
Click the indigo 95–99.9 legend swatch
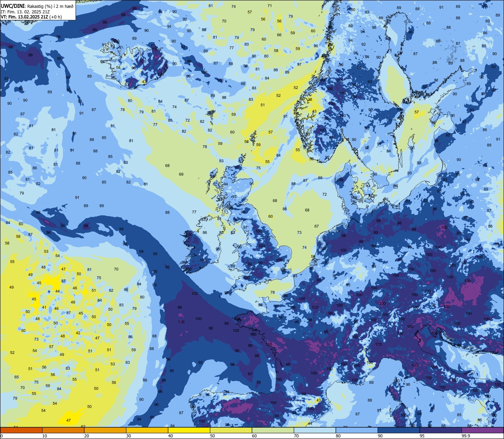click(x=441, y=430)
